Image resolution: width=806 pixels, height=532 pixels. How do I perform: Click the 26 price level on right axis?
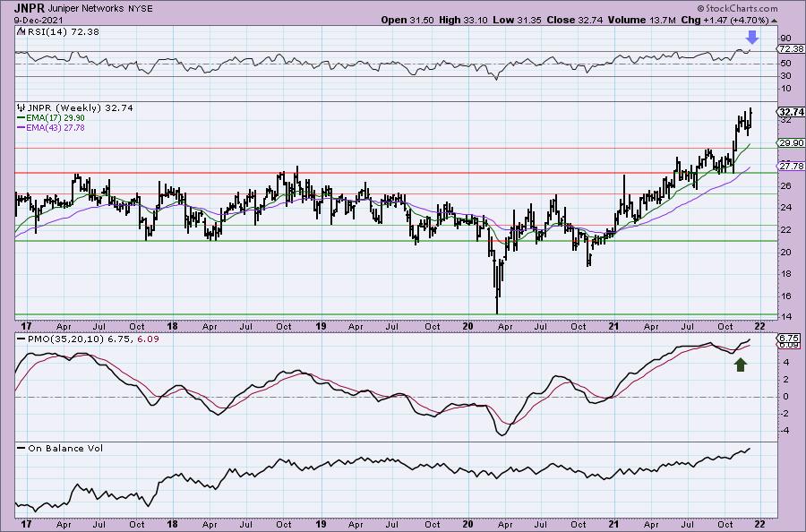click(785, 185)
